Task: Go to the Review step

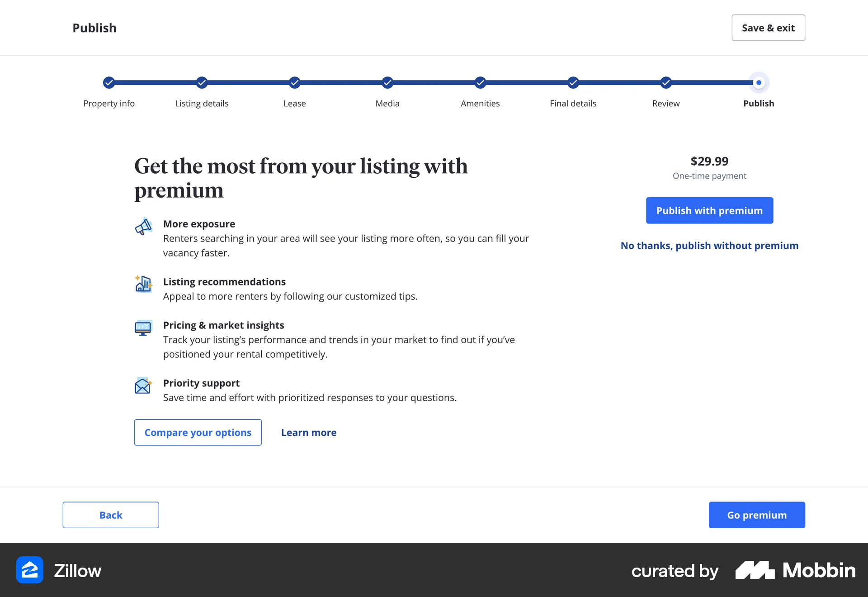Action: (x=665, y=83)
